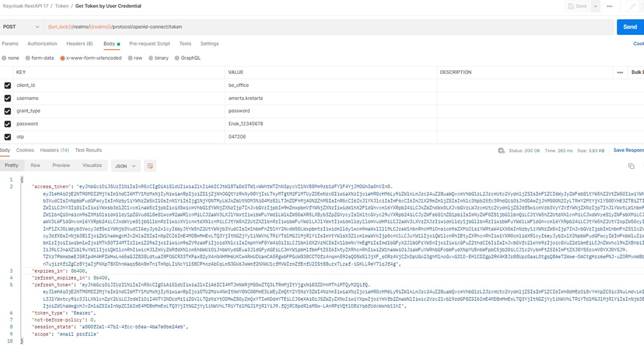Click the request URL field
Viewport: 644px width, 345px height.
[329, 27]
